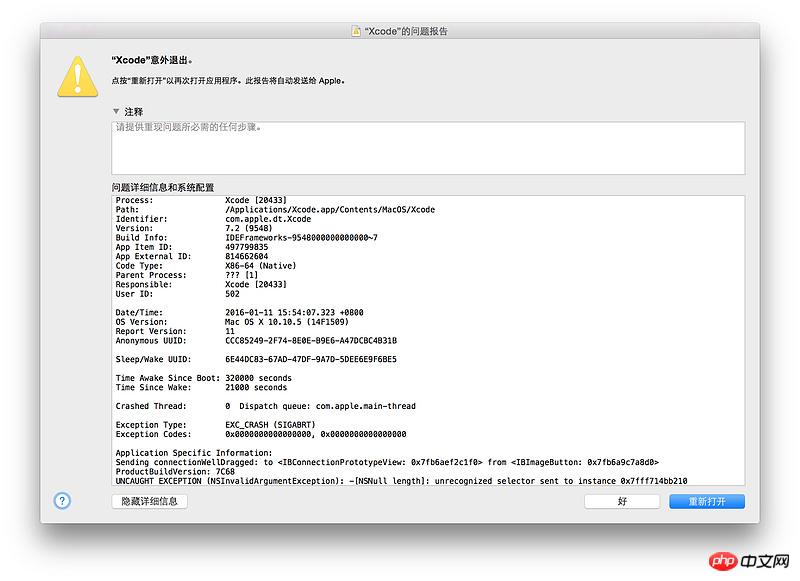Click code type X86-64 (Native)
This screenshot has height=581, width=800.
[260, 265]
